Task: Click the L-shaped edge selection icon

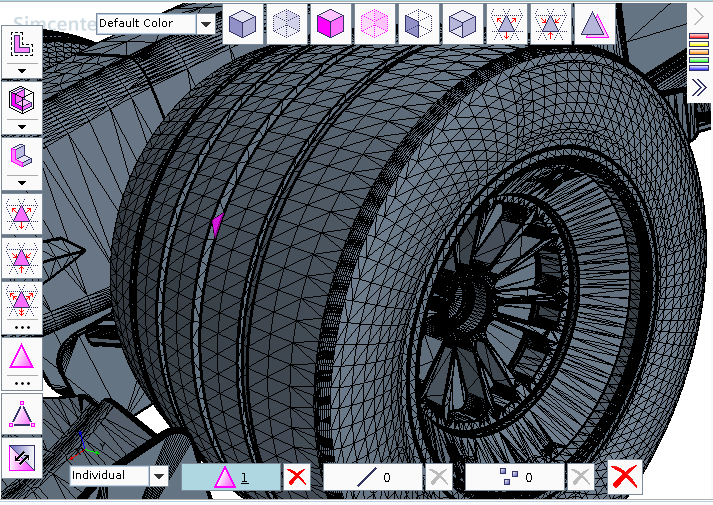Action: [21, 43]
